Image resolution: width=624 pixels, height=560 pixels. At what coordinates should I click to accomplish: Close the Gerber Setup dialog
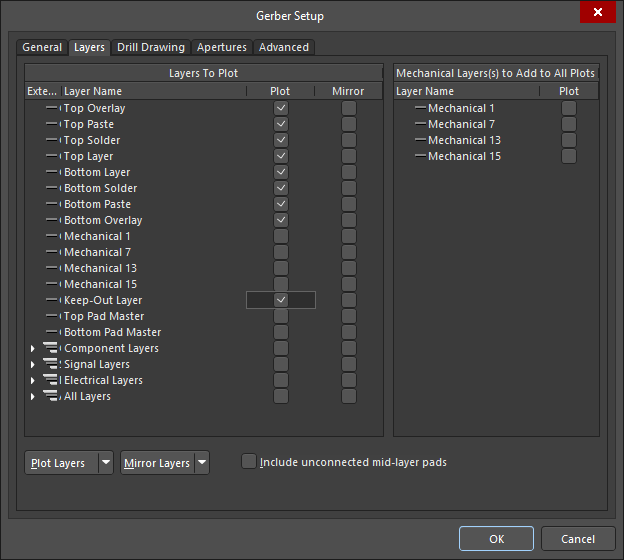coord(598,12)
